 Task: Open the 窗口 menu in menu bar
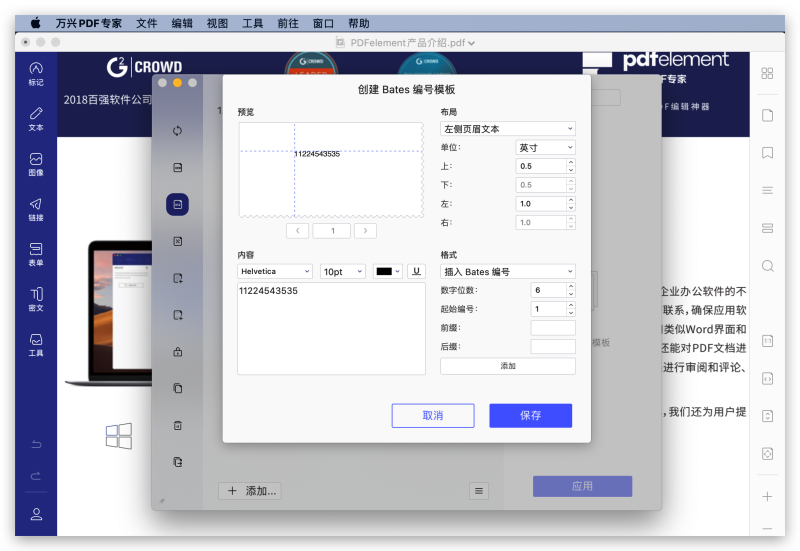(x=323, y=22)
